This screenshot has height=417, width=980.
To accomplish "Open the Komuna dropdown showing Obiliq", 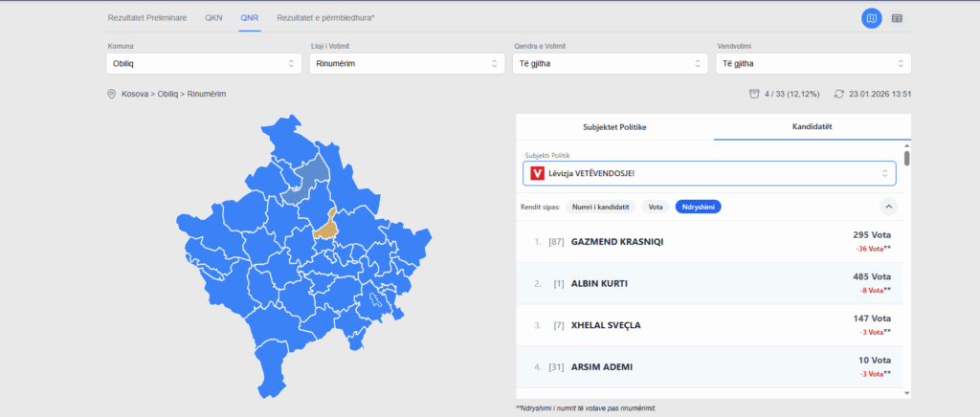I will (204, 63).
